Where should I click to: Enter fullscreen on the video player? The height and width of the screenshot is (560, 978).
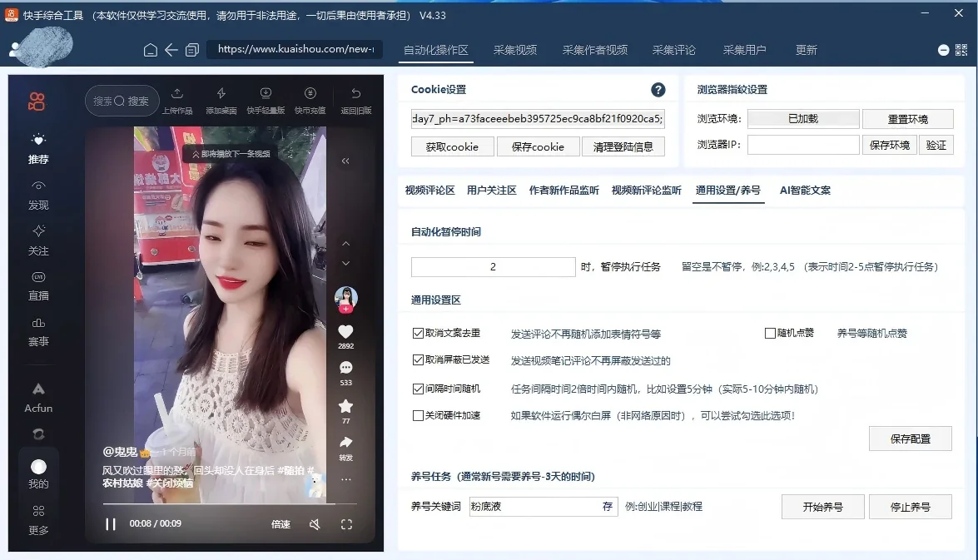point(347,524)
